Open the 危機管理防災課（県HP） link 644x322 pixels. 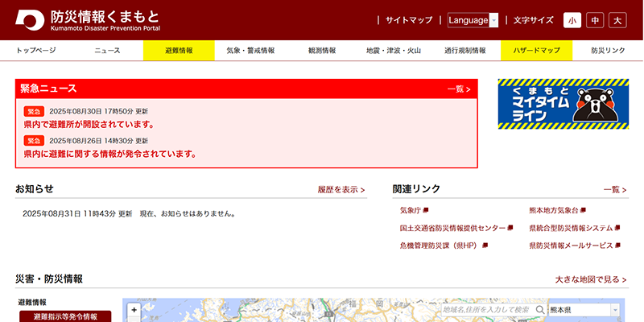pos(444,246)
